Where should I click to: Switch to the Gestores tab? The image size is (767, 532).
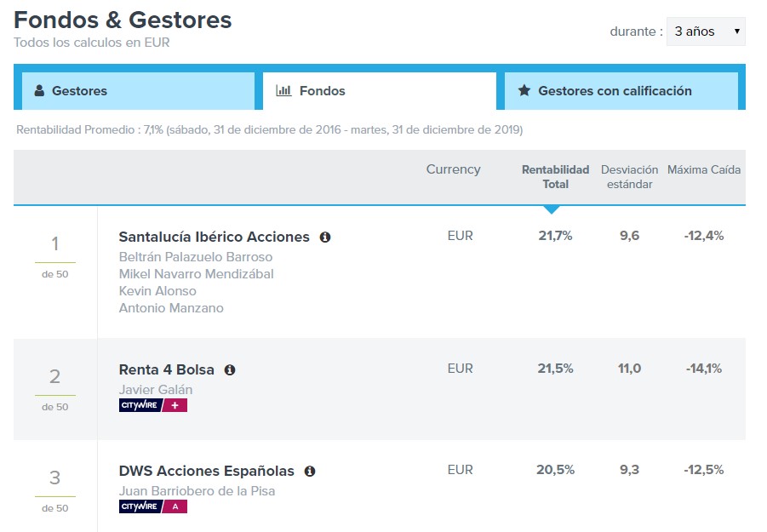pyautogui.click(x=138, y=91)
